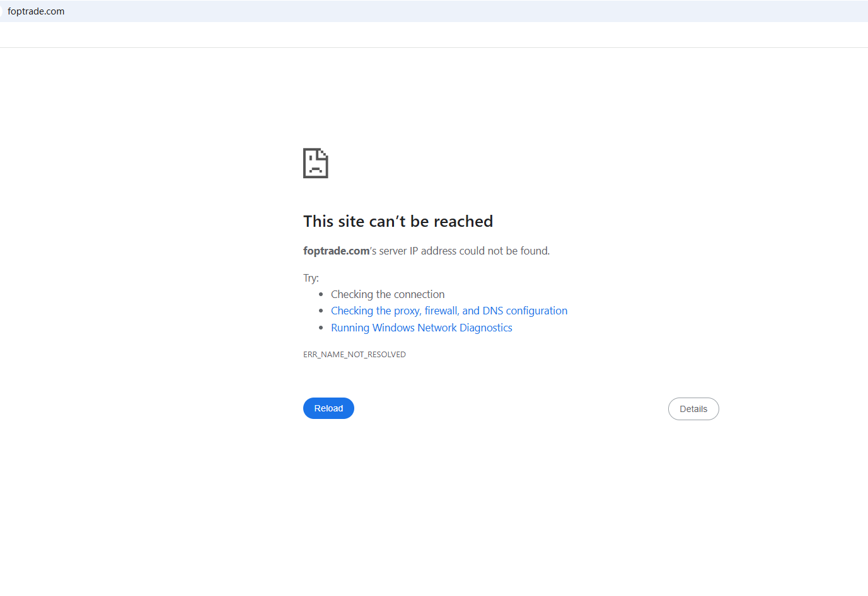Screen dimensions: 868x596
Task: Click the bullet before the proxy link
Action: [321, 311]
